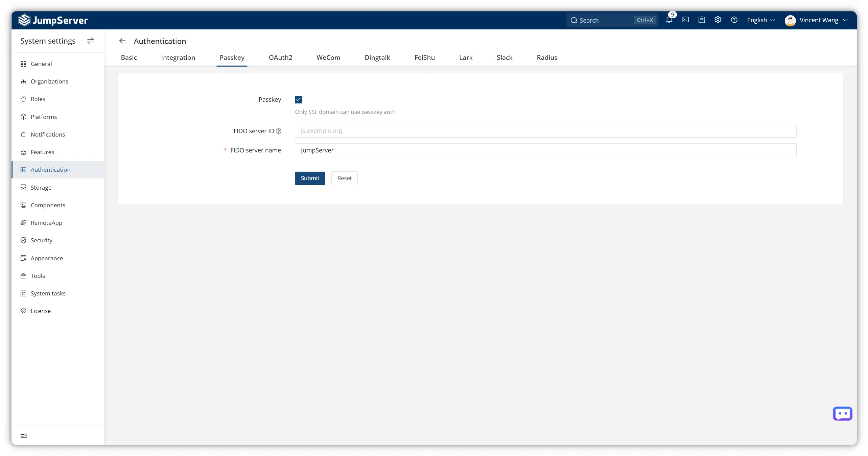Click the FIDO server ID input field
868x456 pixels.
pyautogui.click(x=545, y=131)
